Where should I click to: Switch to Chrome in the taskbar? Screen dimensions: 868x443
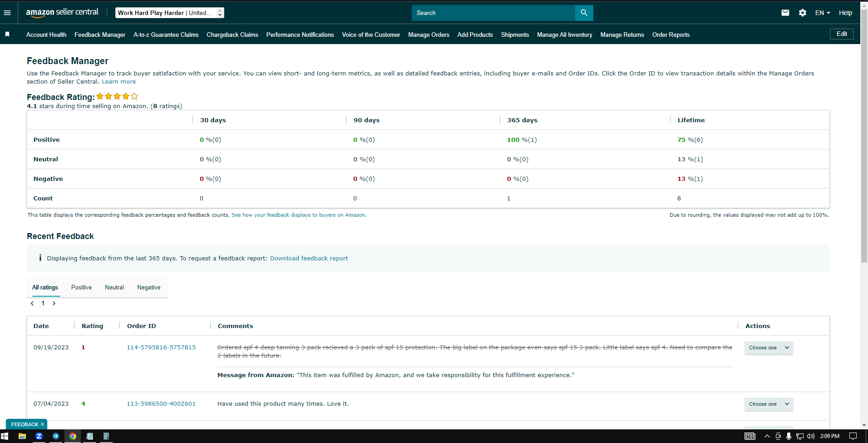(x=73, y=436)
